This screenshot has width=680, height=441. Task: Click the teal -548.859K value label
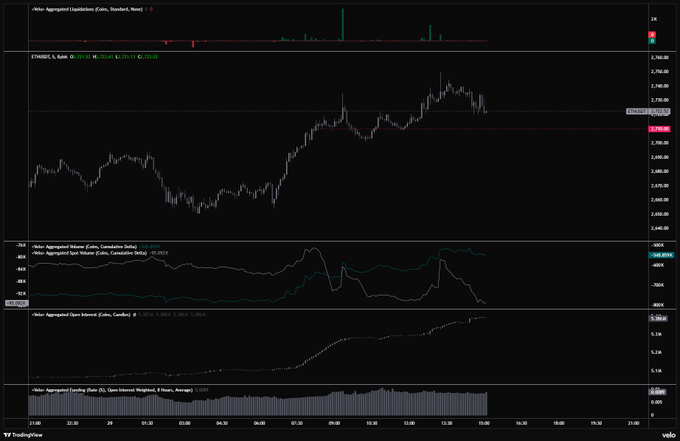coord(661,255)
